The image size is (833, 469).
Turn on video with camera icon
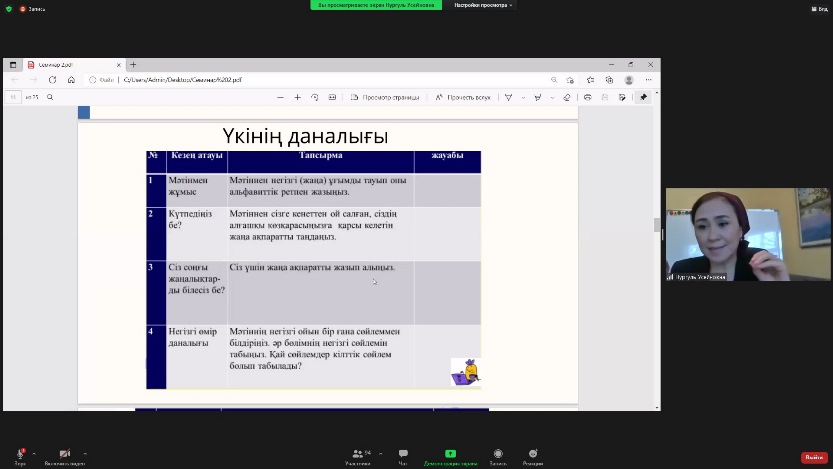click(65, 454)
